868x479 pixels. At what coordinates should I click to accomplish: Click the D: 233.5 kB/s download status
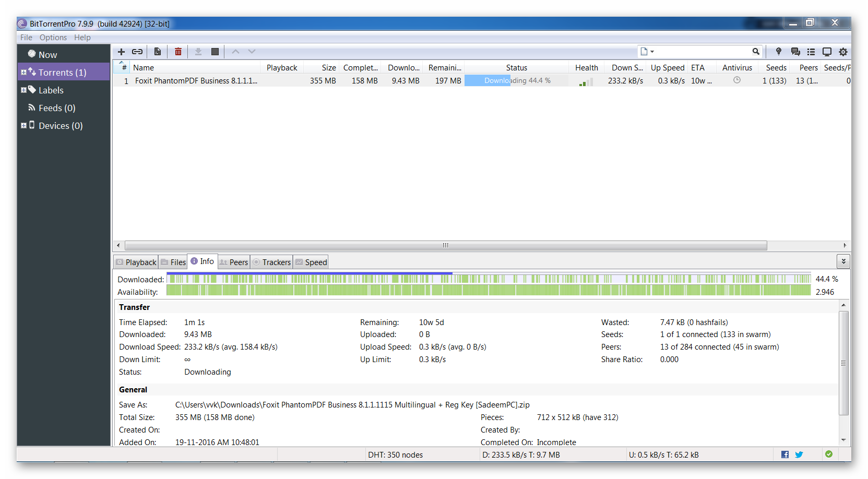pyautogui.click(x=521, y=455)
